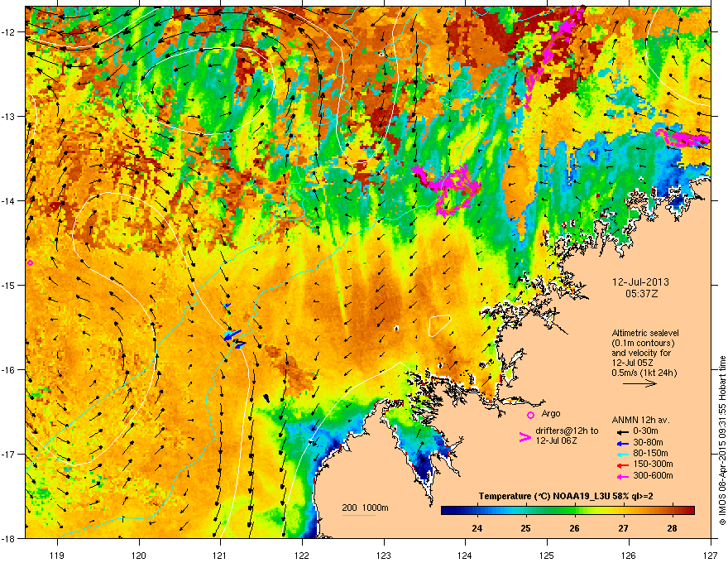The height and width of the screenshot is (563, 728).
Task: Click the longitude axis label 121
Action: [220, 555]
